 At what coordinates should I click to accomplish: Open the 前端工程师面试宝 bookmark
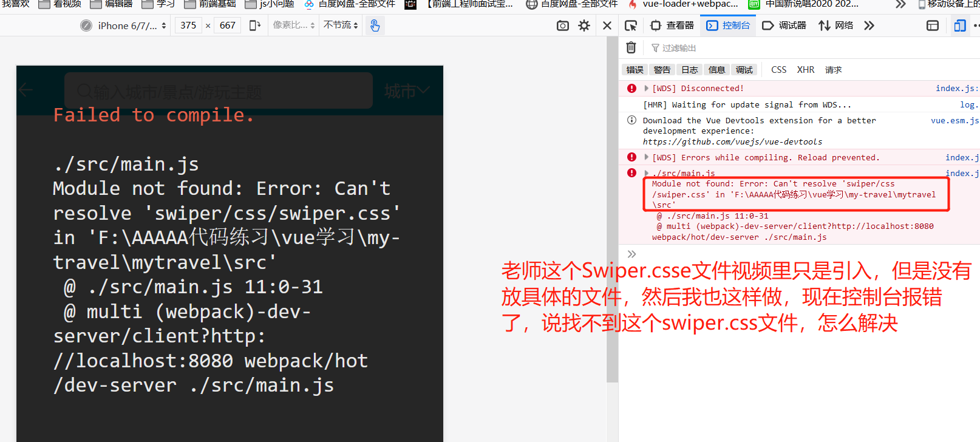pyautogui.click(x=460, y=4)
